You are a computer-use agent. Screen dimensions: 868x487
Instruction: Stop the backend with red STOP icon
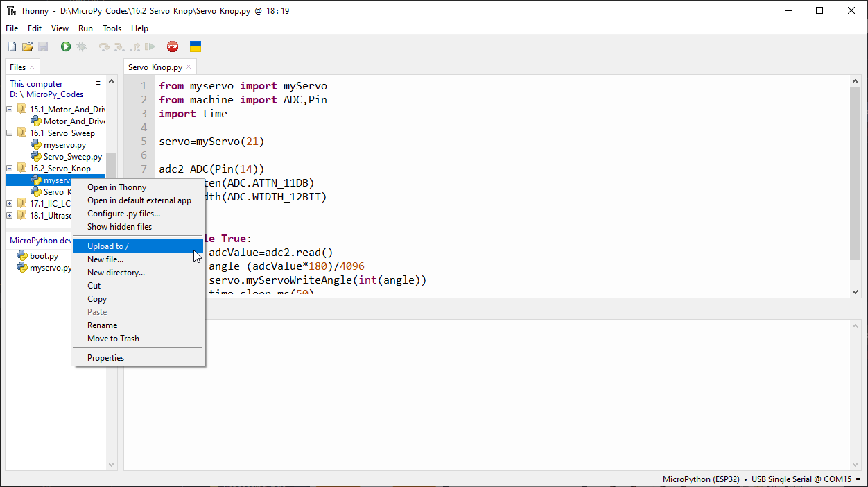click(x=173, y=46)
